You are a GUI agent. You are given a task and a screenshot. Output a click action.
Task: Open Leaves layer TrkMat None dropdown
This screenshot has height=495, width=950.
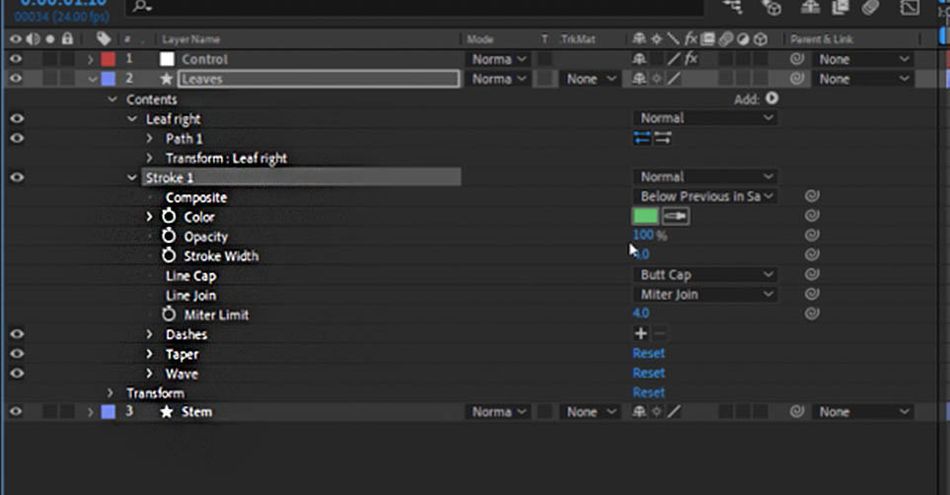591,79
